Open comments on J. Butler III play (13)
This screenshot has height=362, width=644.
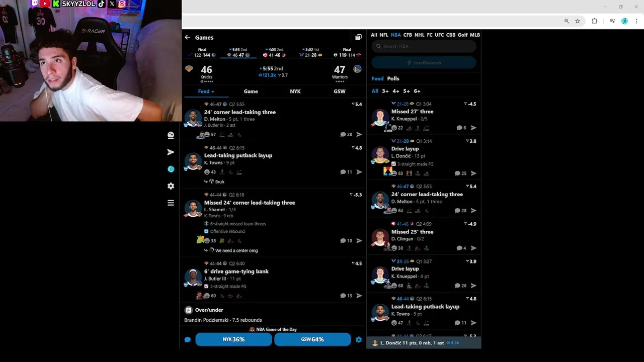pyautogui.click(x=346, y=296)
